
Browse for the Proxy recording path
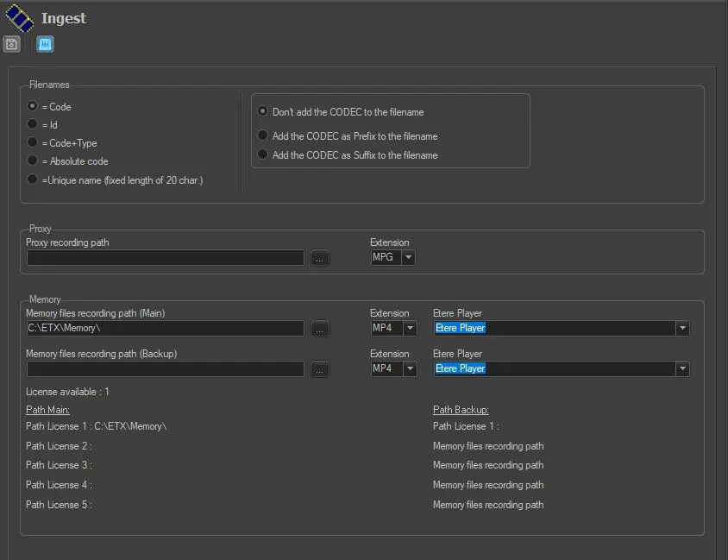320,258
